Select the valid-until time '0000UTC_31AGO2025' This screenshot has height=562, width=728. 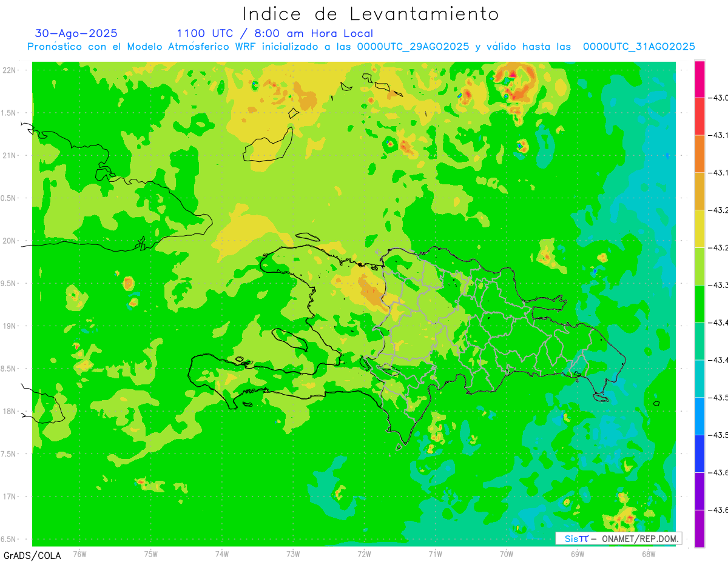[x=639, y=47]
